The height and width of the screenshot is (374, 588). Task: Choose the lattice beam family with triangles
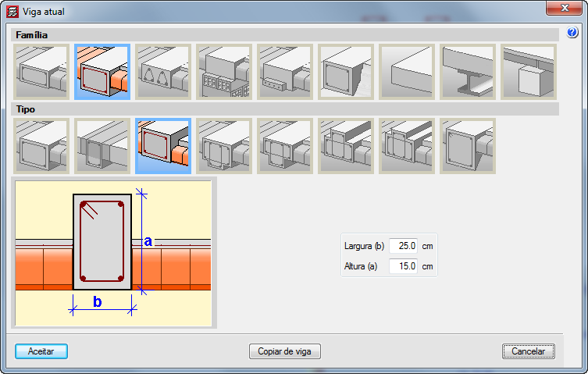click(163, 72)
